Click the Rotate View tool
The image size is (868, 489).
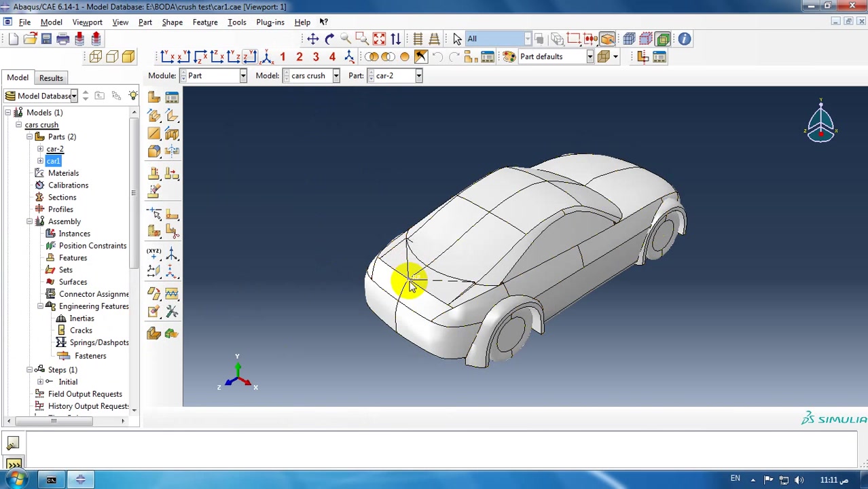(x=329, y=39)
